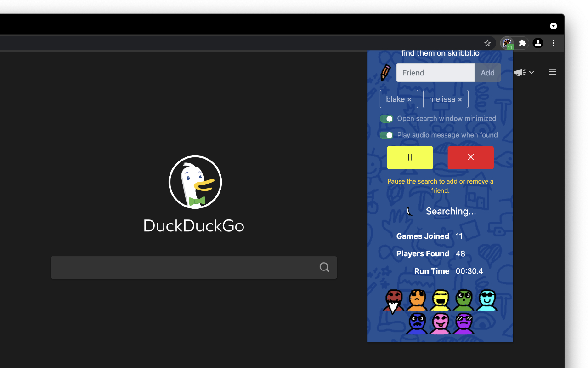Pause the search with the yellow button
This screenshot has width=588, height=368.
(x=409, y=157)
